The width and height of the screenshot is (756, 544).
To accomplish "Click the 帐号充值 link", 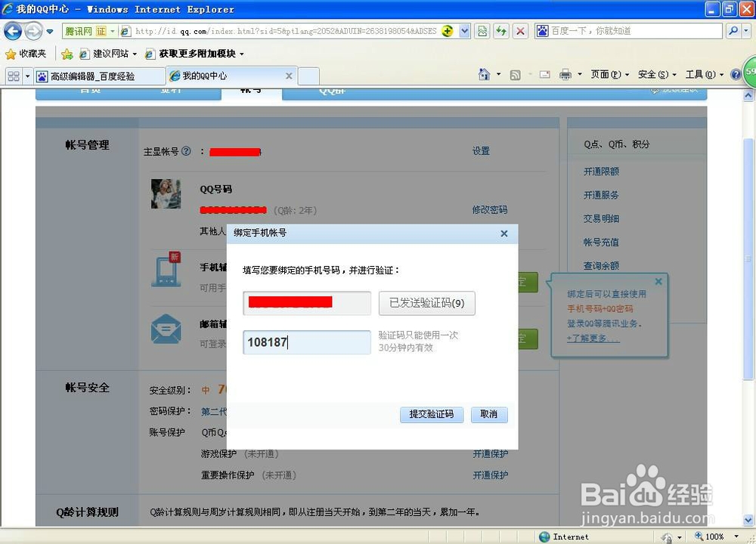I will pyautogui.click(x=601, y=242).
